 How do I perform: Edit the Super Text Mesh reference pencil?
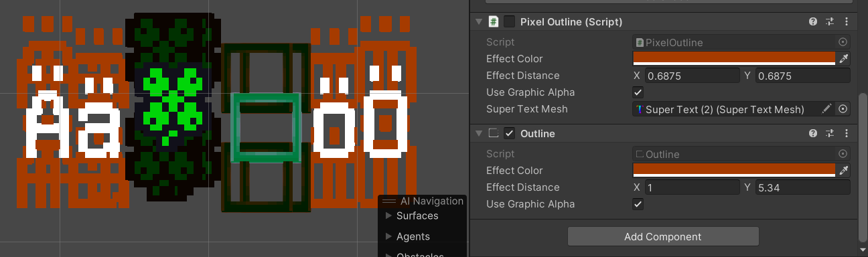(x=828, y=109)
